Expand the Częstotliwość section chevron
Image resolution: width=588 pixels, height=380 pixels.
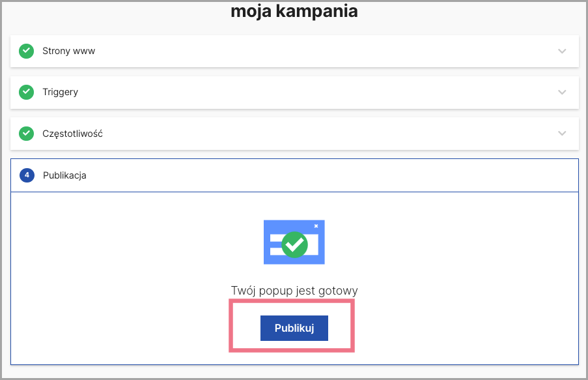[x=562, y=134]
